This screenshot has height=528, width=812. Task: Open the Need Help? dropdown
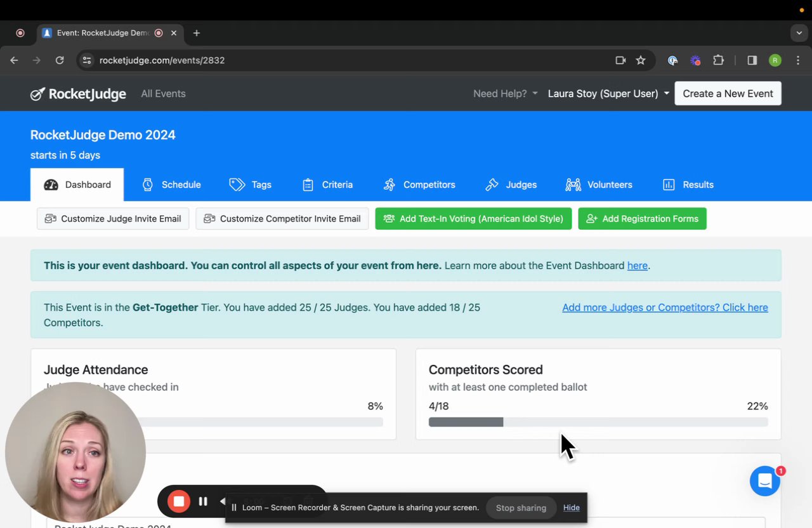tap(506, 94)
